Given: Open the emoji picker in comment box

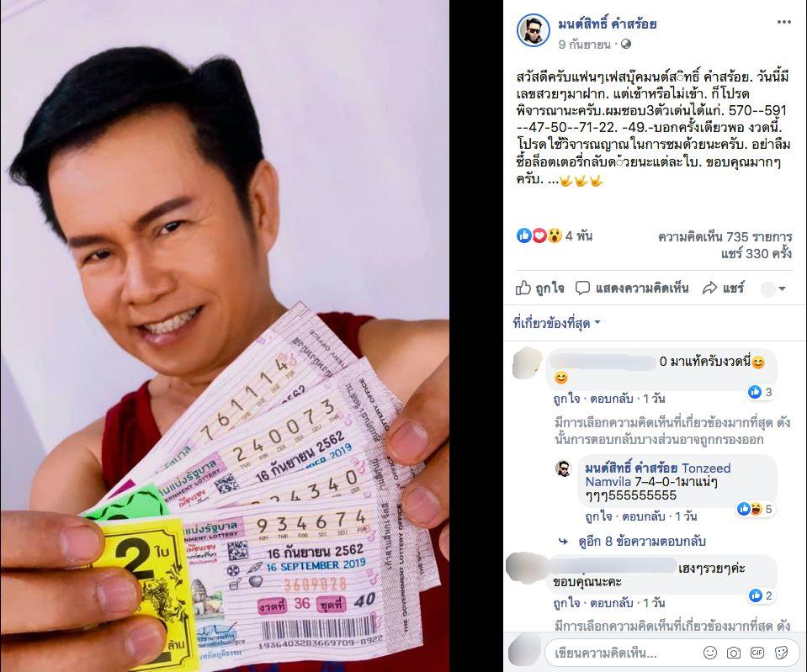Looking at the screenshot, I should [x=710, y=653].
